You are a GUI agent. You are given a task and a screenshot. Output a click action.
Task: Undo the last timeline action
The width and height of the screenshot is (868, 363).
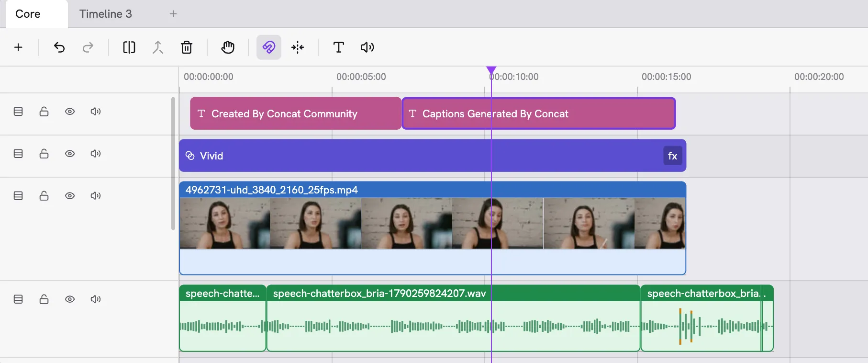point(59,47)
